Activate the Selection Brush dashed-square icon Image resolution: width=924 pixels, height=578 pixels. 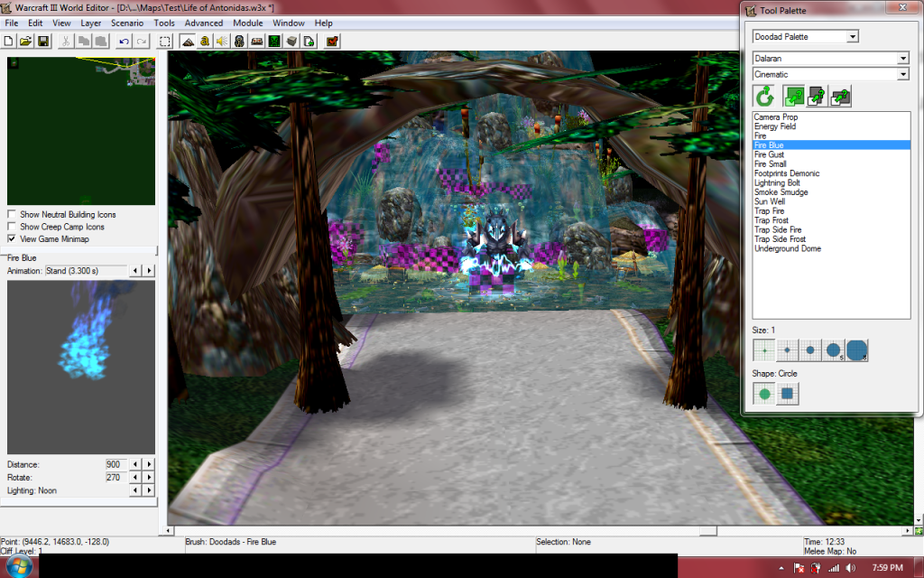[x=165, y=42]
